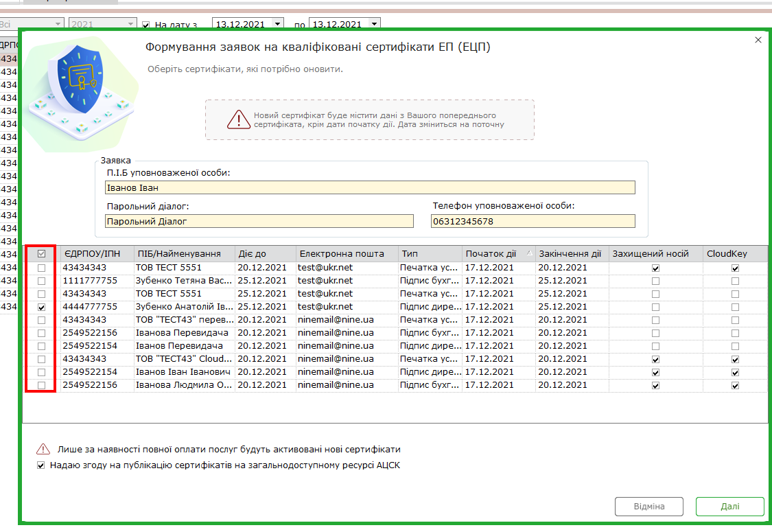The width and height of the screenshot is (772, 532).
Task: Toggle the На дату з checkbox
Action: pos(145,25)
